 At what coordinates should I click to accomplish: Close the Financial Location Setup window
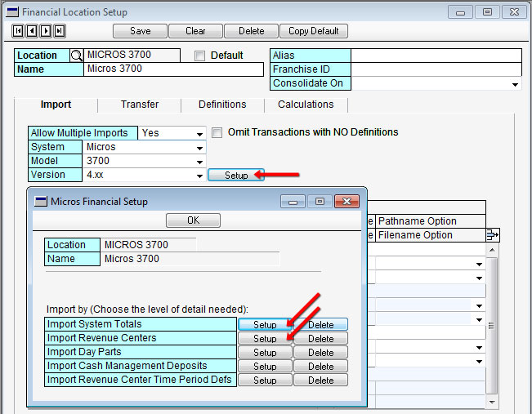click(514, 12)
